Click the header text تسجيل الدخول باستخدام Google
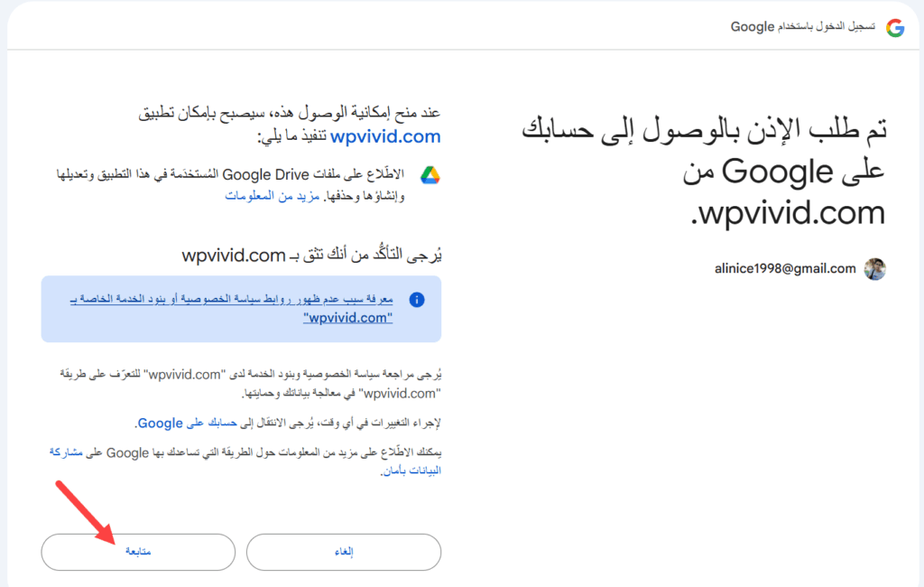This screenshot has width=924, height=587. click(803, 27)
